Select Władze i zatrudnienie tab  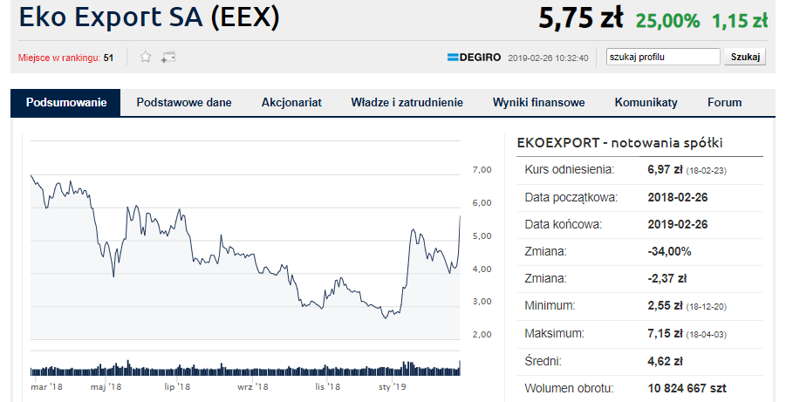(407, 103)
